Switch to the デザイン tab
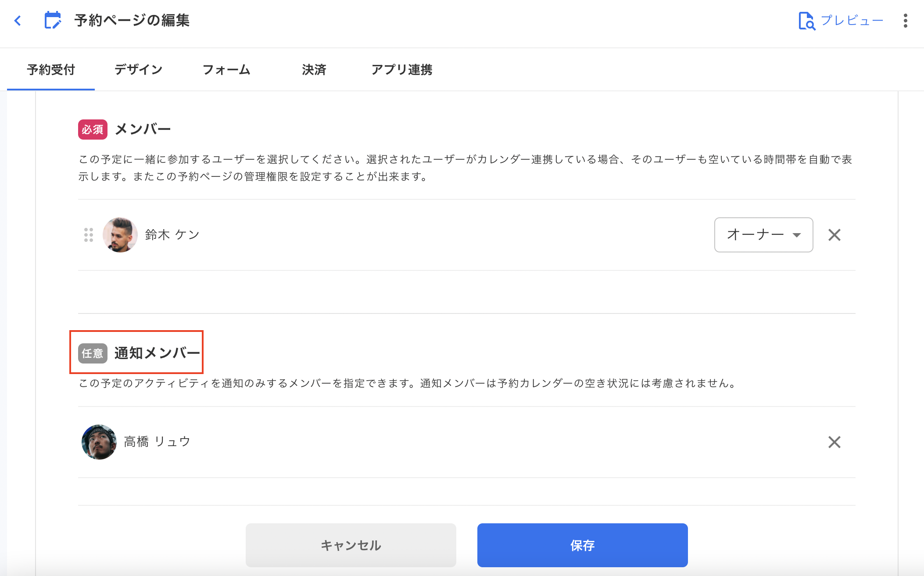Viewport: 924px width, 576px height. click(138, 69)
